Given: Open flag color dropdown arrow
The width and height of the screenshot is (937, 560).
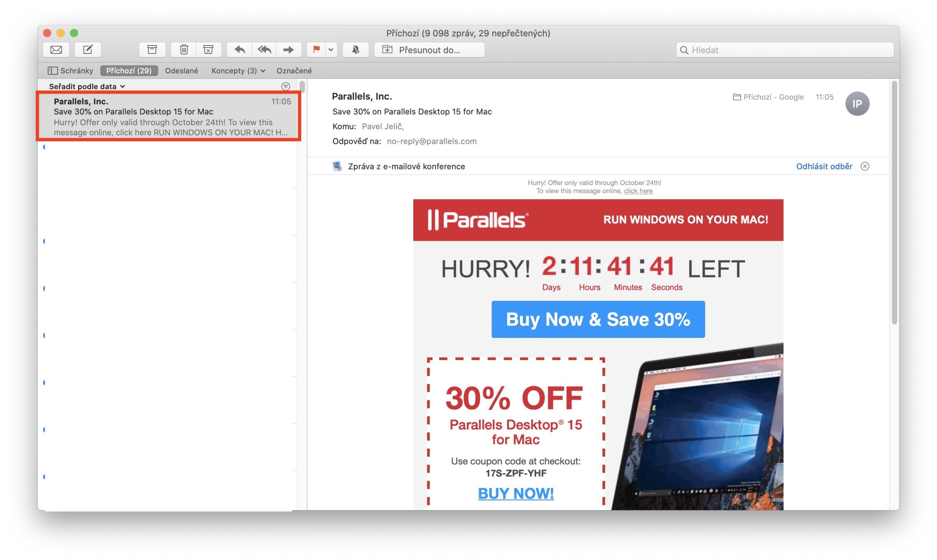Looking at the screenshot, I should click(331, 49).
